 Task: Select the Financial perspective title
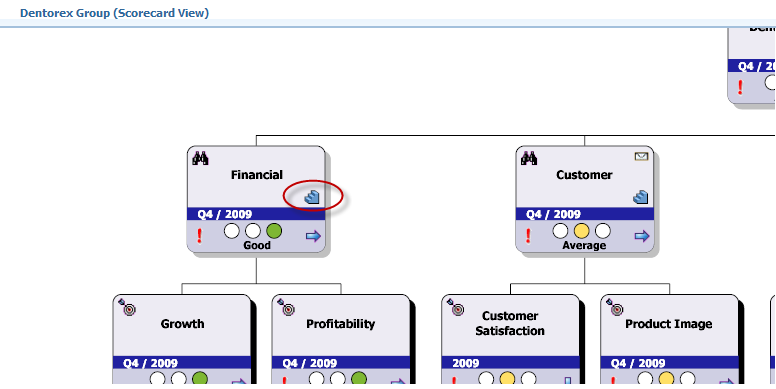[257, 175]
